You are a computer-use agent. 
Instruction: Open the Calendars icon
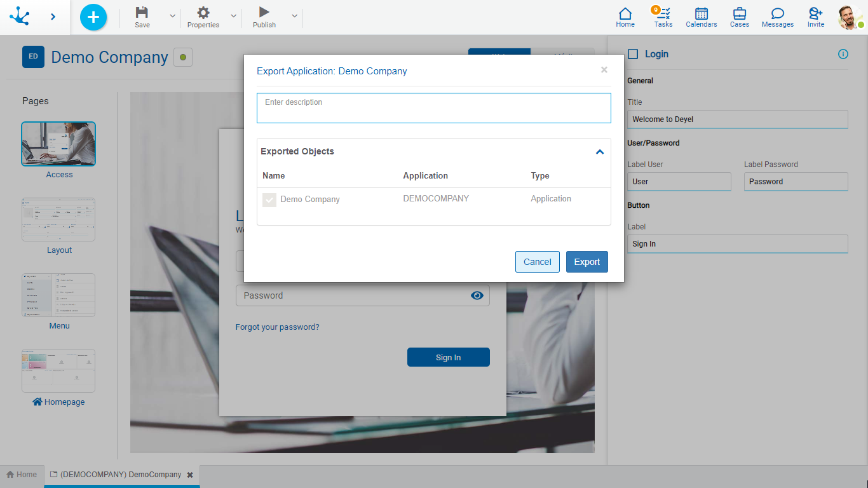[x=702, y=17]
